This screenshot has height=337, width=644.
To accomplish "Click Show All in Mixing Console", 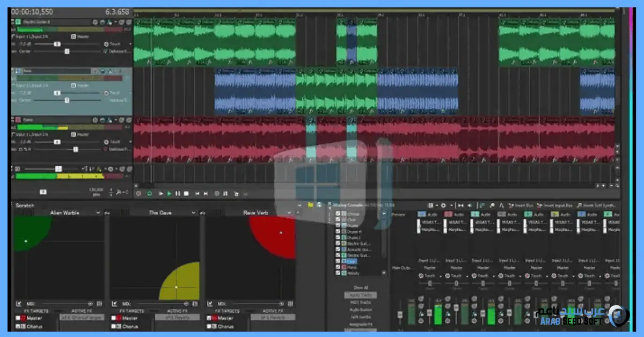I will pyautogui.click(x=361, y=288).
